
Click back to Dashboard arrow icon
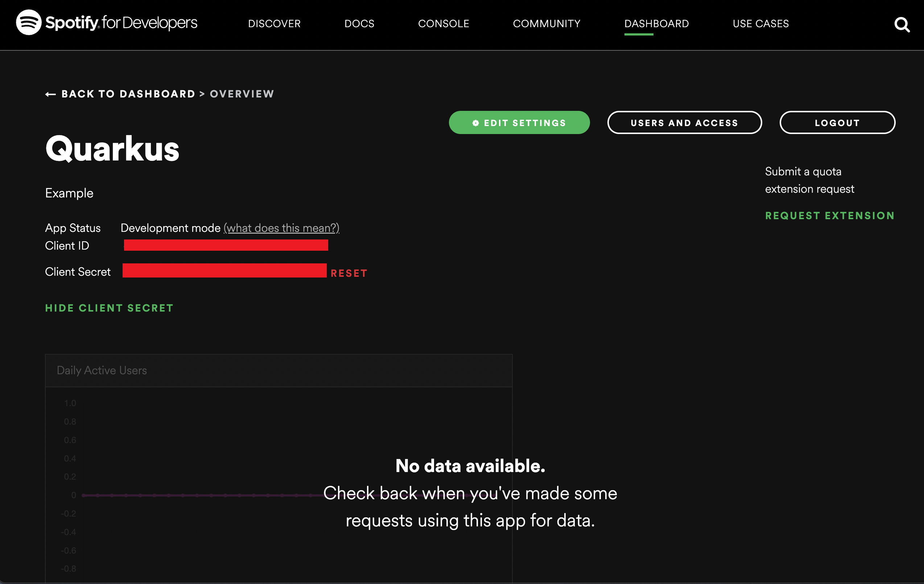[x=50, y=94]
